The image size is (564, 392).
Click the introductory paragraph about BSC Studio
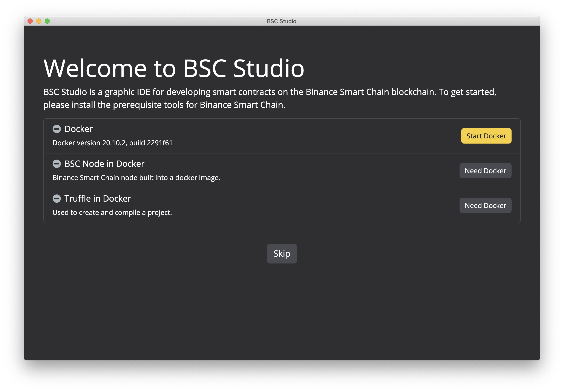[270, 98]
